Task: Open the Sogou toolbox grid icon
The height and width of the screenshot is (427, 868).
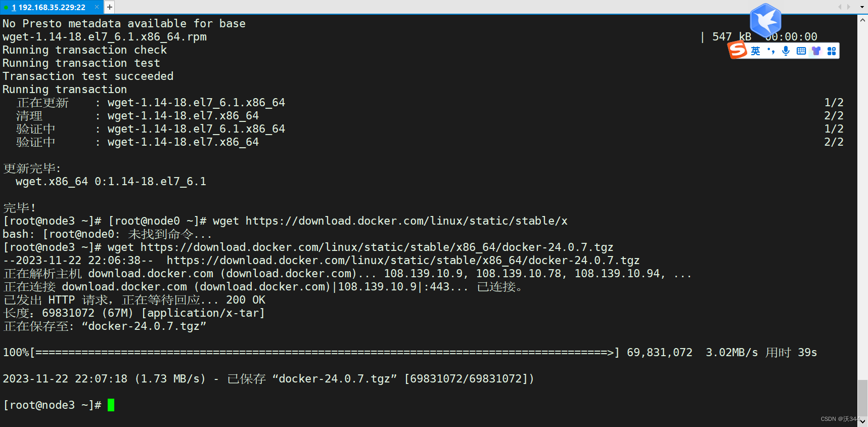Action: [x=832, y=50]
